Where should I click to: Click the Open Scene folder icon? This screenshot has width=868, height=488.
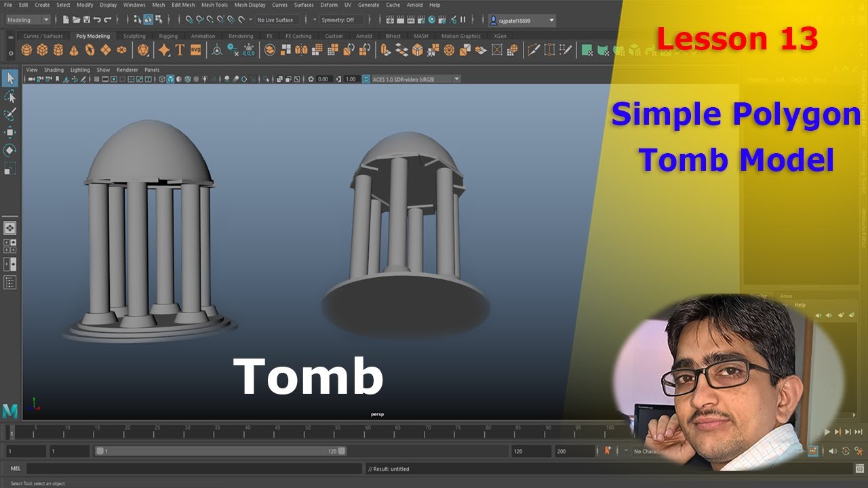click(x=77, y=20)
